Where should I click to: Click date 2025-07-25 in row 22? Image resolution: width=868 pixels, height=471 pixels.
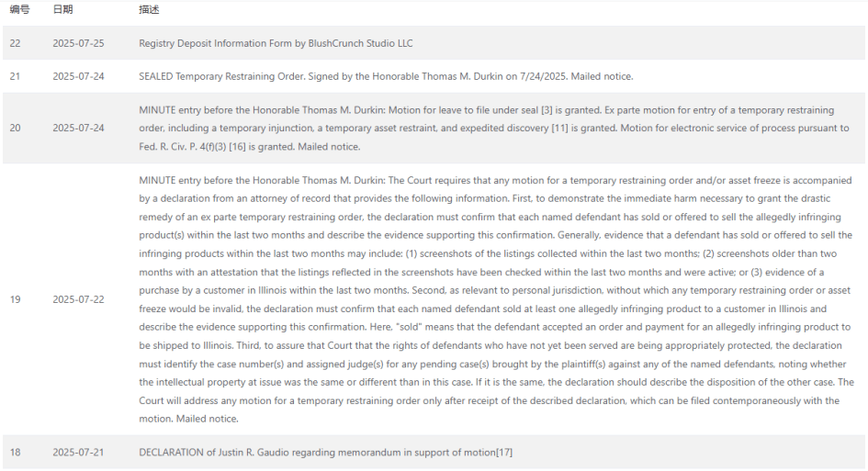78,43
